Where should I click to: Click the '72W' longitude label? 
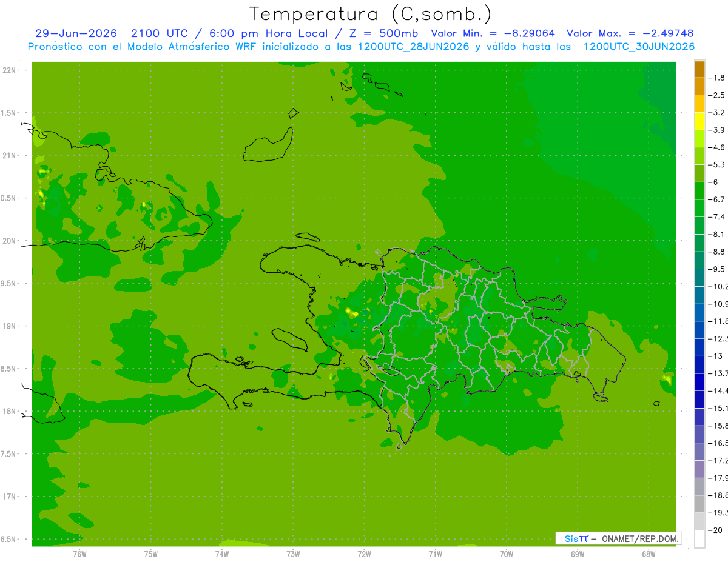(364, 554)
